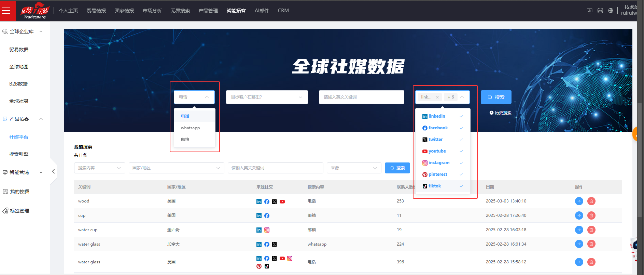This screenshot has width=644, height=275.
Task: Open 目标客户在哪里 country dropdown
Action: [x=267, y=97]
